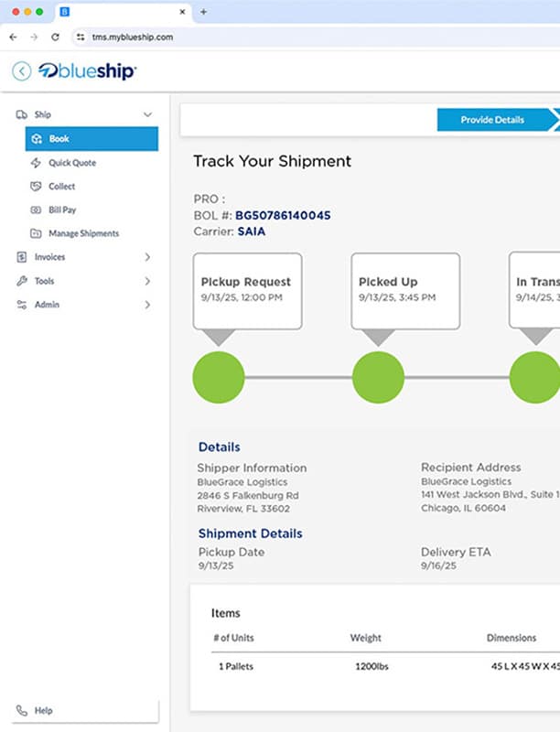Click shipper address '2846 S Falkenburg Rd'

click(x=248, y=495)
